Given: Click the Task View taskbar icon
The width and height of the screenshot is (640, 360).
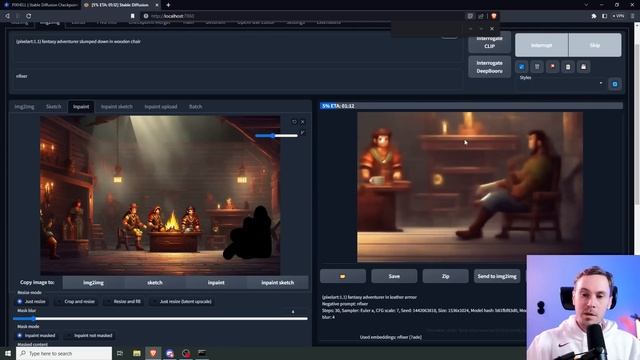Looking at the screenshot, I should tap(120, 353).
